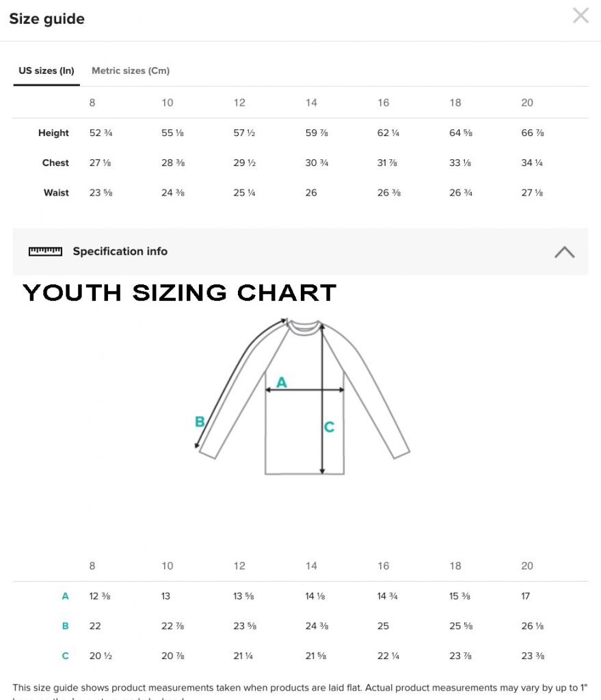This screenshot has width=601, height=700.
Task: Click the Chest row label
Action: click(55, 163)
